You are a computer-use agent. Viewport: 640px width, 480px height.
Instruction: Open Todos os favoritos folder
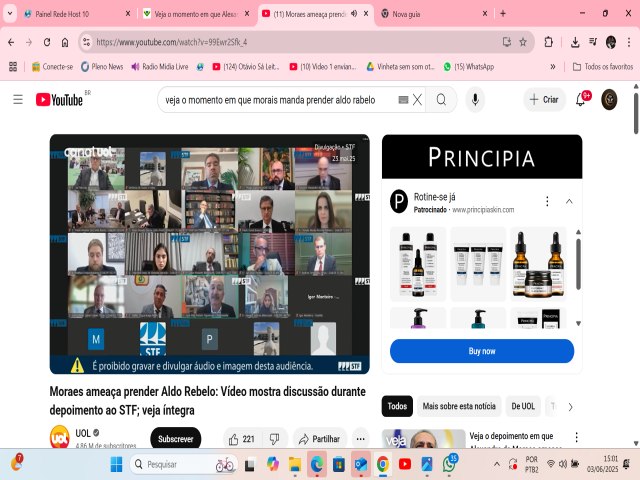tap(603, 67)
